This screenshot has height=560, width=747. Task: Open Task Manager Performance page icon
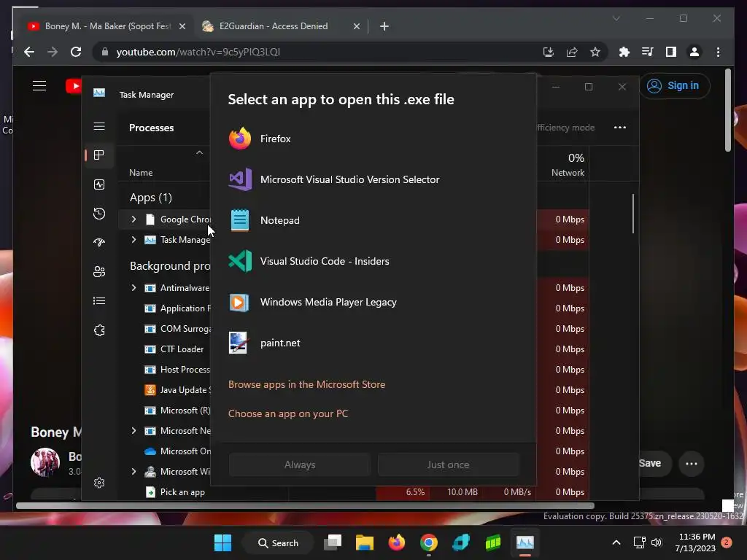[x=99, y=184]
